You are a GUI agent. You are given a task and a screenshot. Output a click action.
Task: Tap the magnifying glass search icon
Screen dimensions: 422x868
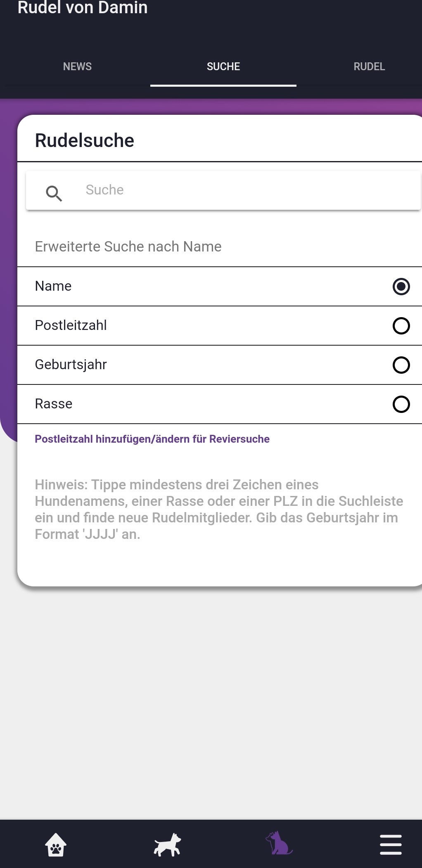54,193
